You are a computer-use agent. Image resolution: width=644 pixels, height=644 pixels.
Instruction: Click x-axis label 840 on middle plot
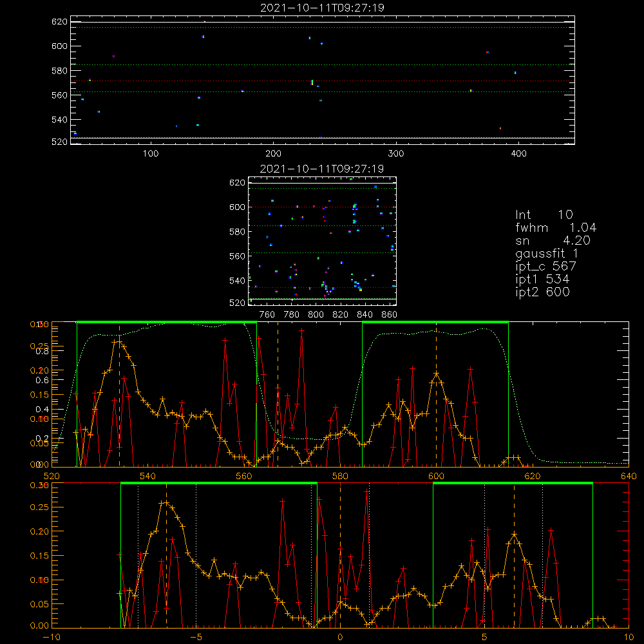pos(365,315)
